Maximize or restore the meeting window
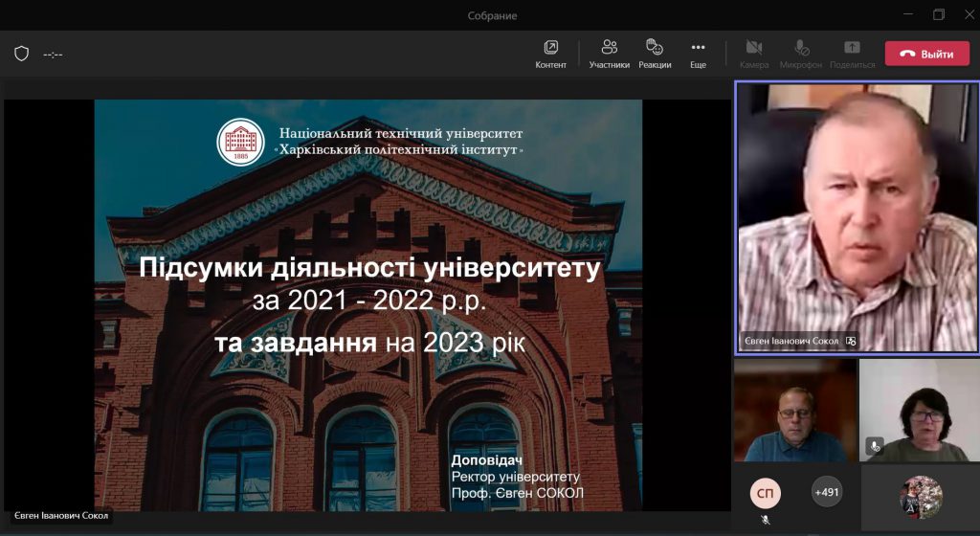The width and height of the screenshot is (980, 536). 939,14
